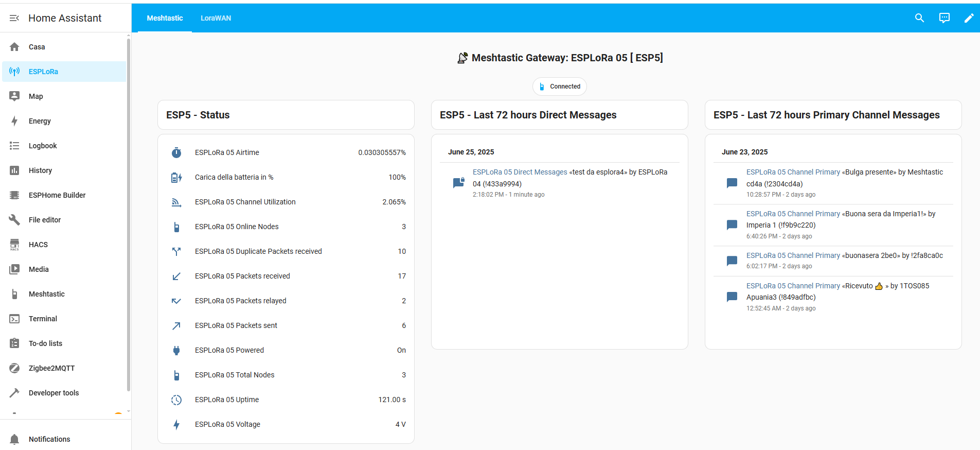
Task: Click the Connected status badge
Action: (x=559, y=86)
